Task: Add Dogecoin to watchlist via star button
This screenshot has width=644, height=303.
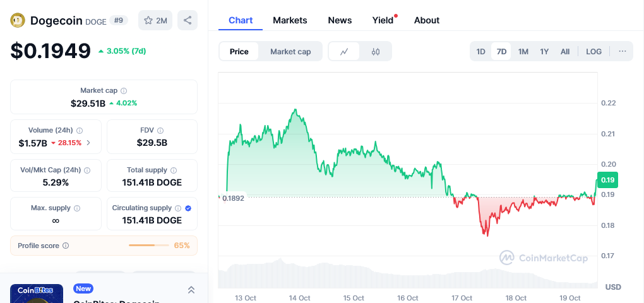Action: [155, 20]
